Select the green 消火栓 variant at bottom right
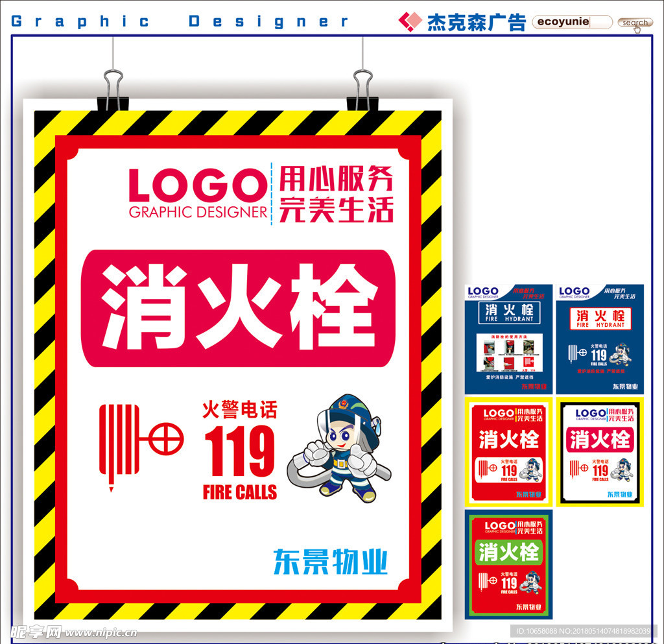 click(509, 564)
